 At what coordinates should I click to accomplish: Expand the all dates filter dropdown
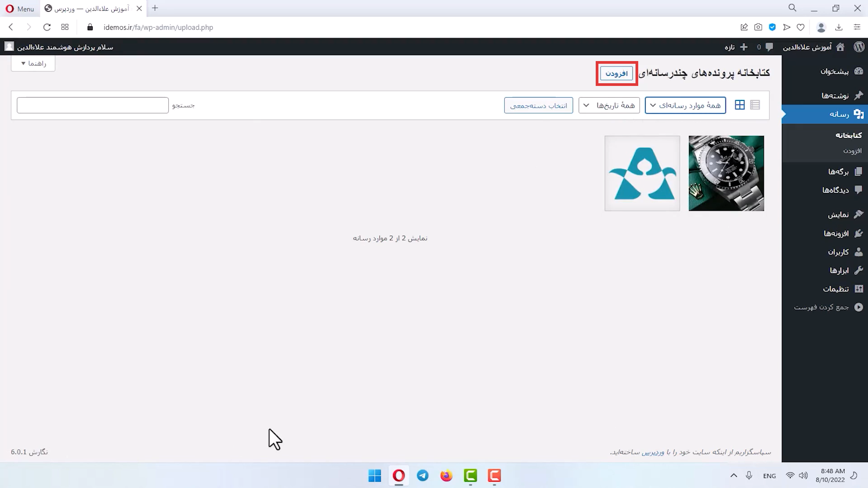[609, 105]
